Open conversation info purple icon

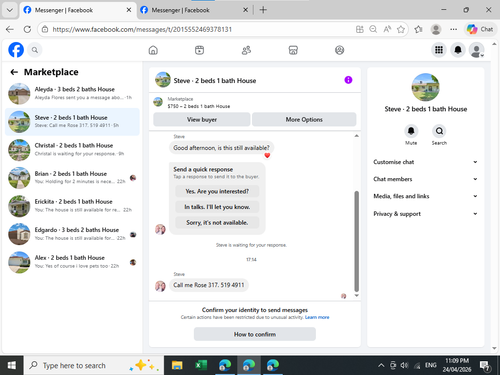pyautogui.click(x=348, y=80)
